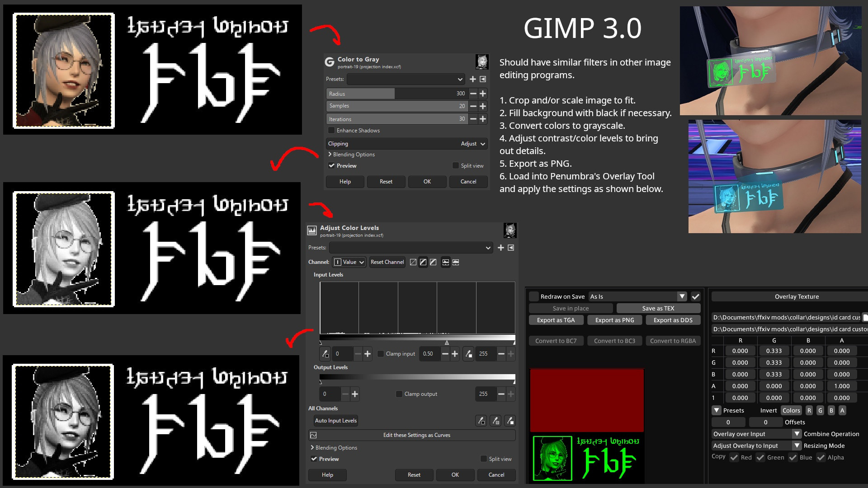The image size is (868, 488).
Task: Open Presets dropdown in Adjust Color Levels
Action: 411,248
